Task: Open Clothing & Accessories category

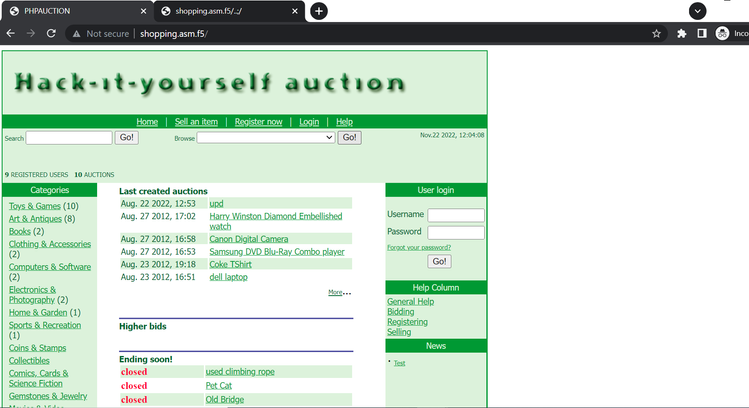Action: (x=50, y=244)
